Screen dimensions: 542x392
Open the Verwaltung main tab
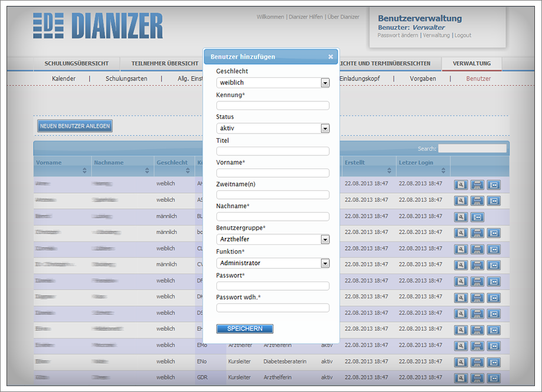(x=472, y=64)
